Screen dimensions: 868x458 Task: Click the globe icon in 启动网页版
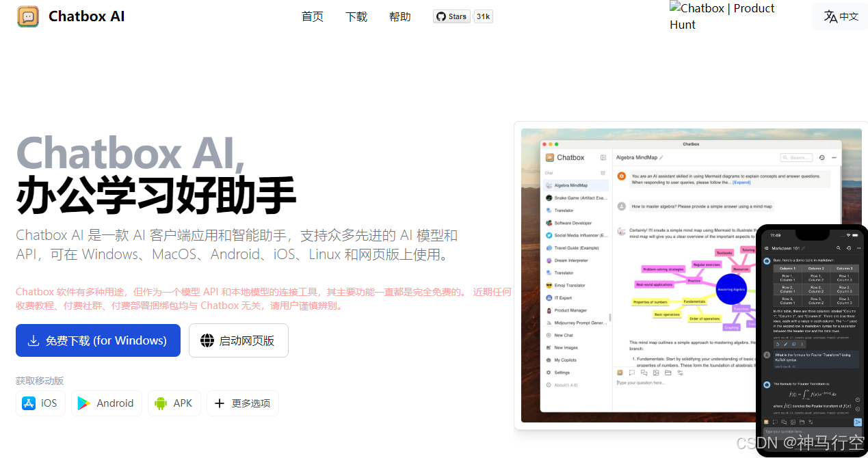(207, 340)
